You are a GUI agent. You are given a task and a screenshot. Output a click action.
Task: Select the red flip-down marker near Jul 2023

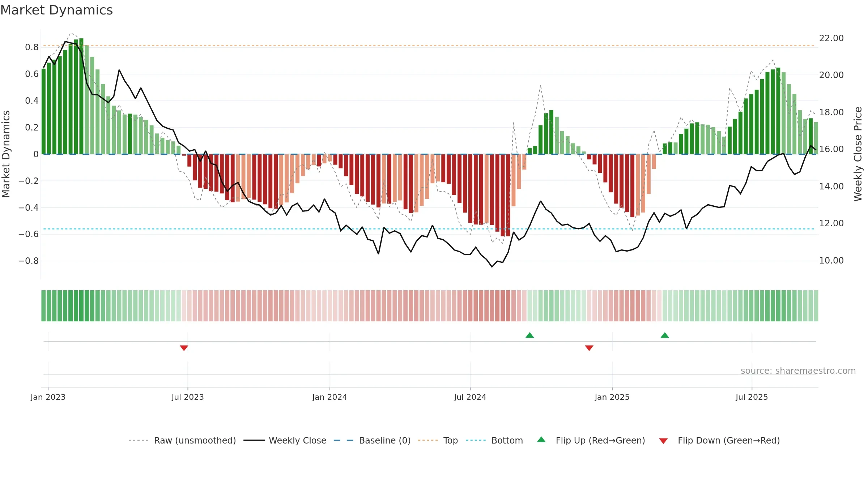(184, 348)
